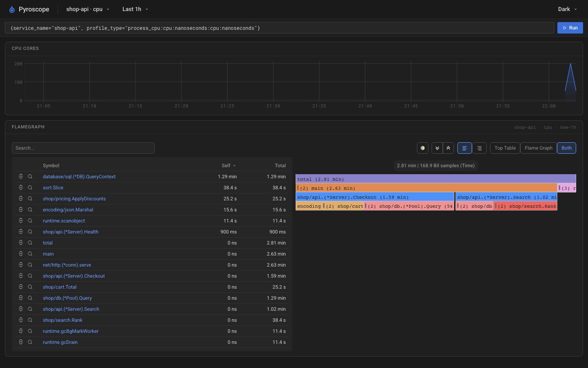
Task: Click the stacked-arrows icon in the runtime.gcDrain row
Action: (x=21, y=342)
